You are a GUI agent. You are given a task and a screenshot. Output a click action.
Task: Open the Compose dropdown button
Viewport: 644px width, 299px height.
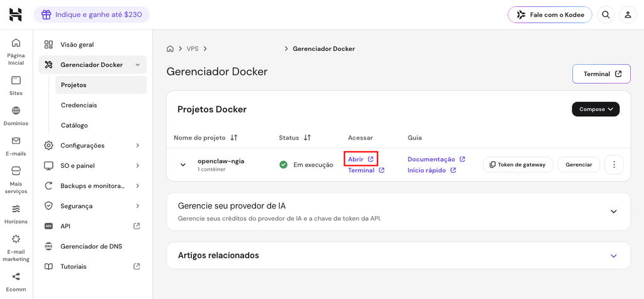point(596,109)
